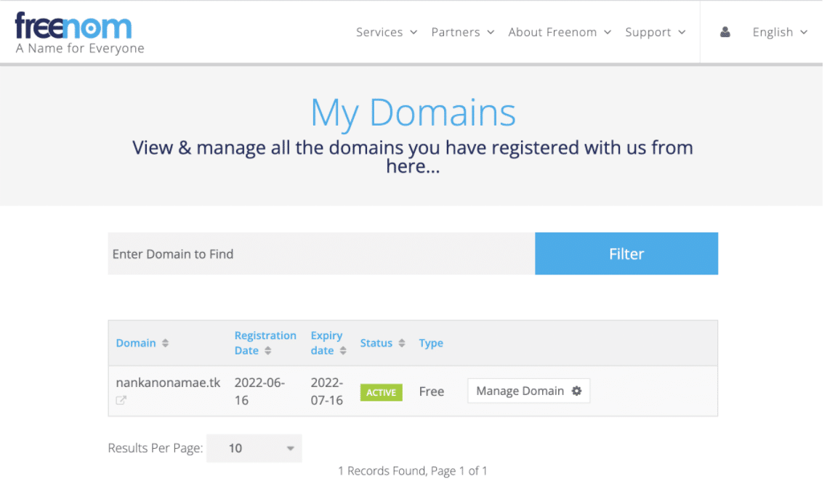Click the 1 Records Found text
Image resolution: width=827 pixels, height=504 pixels.
tap(413, 471)
